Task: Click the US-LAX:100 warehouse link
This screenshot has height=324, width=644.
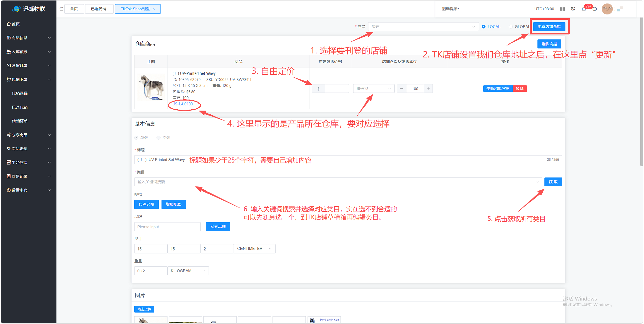Action: click(x=183, y=104)
